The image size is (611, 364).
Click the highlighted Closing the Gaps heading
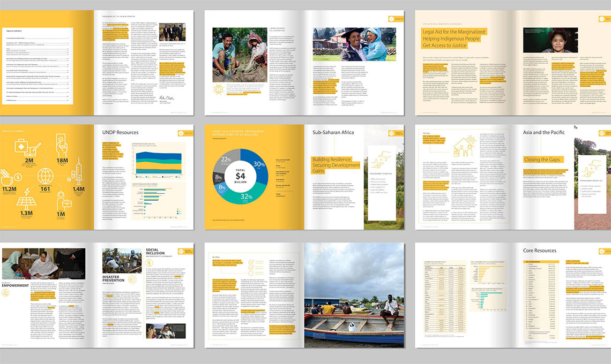point(542,160)
